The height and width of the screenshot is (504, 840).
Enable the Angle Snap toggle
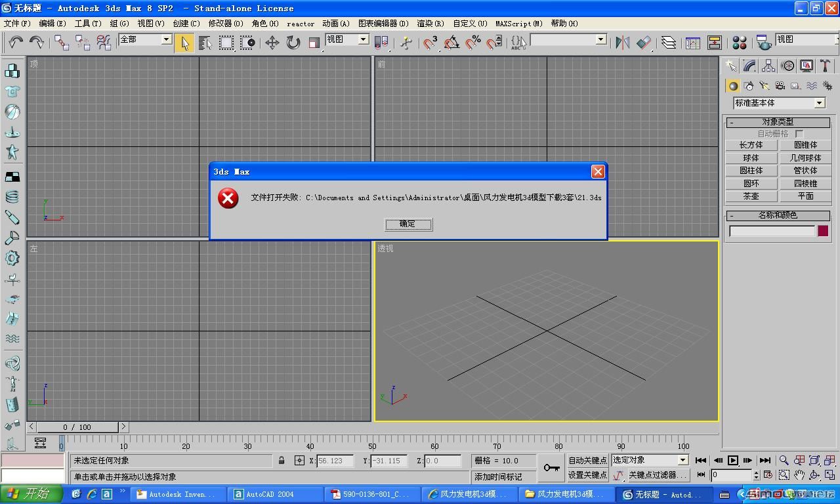tap(451, 43)
